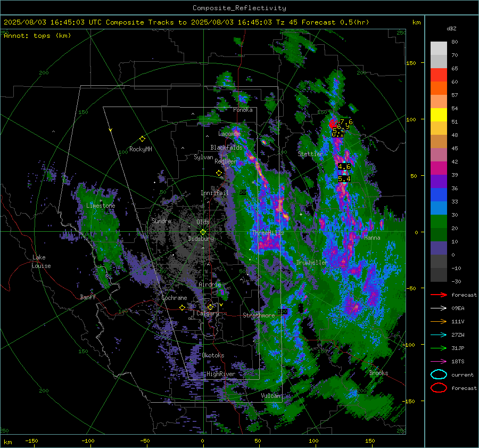Click the Stettler city label
The image size is (479, 448).
coord(310,154)
